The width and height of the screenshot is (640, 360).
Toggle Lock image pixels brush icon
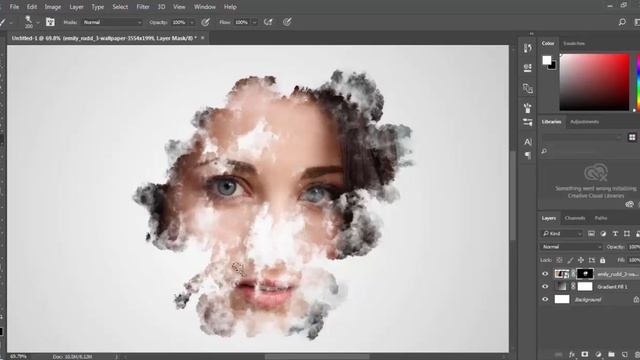[x=570, y=260]
